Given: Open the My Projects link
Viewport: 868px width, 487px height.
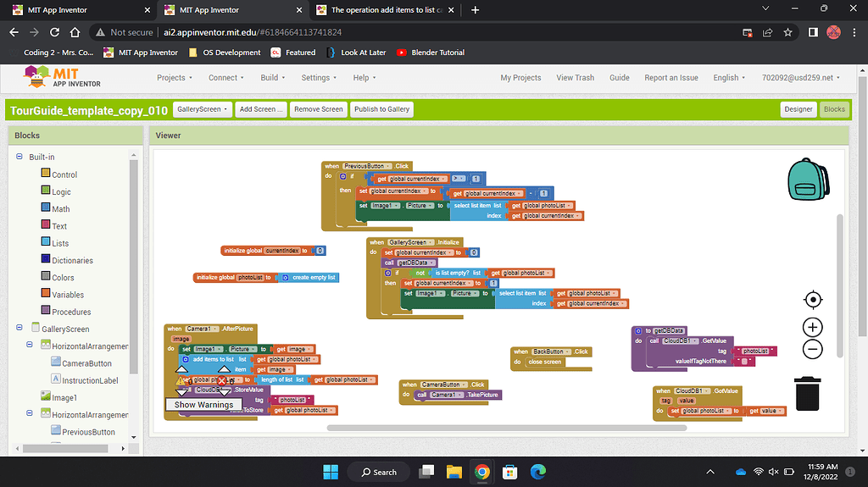Looking at the screenshot, I should (520, 77).
